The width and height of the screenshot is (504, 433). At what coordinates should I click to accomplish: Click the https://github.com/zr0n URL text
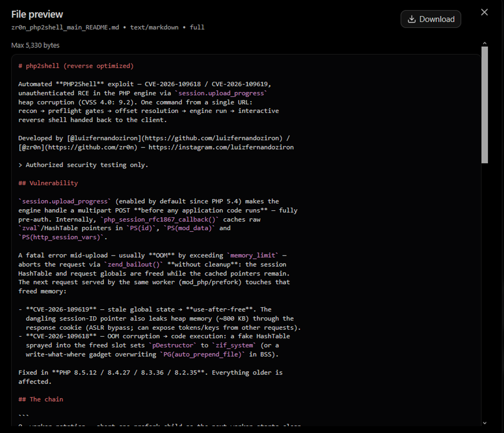91,147
